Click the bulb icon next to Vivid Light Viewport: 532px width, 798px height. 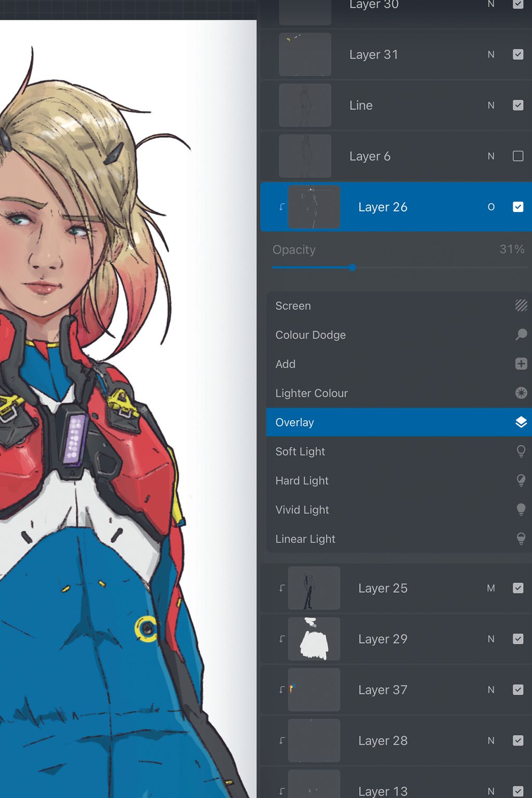[522, 509]
